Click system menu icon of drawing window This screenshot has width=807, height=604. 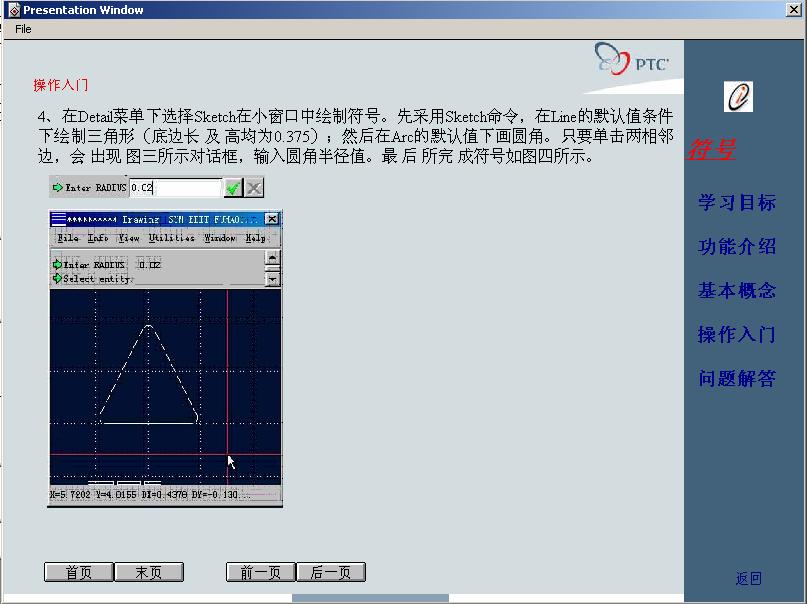58,219
